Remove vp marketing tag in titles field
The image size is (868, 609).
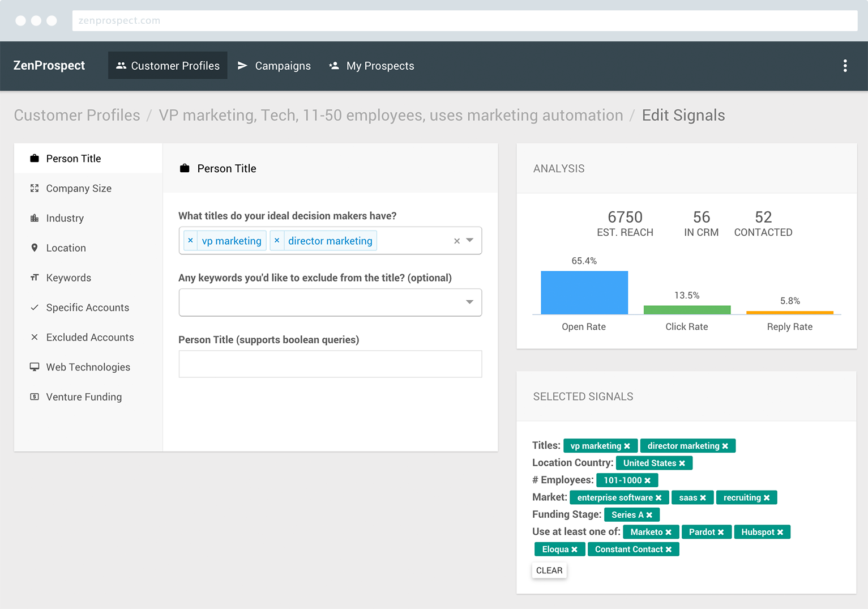191,240
